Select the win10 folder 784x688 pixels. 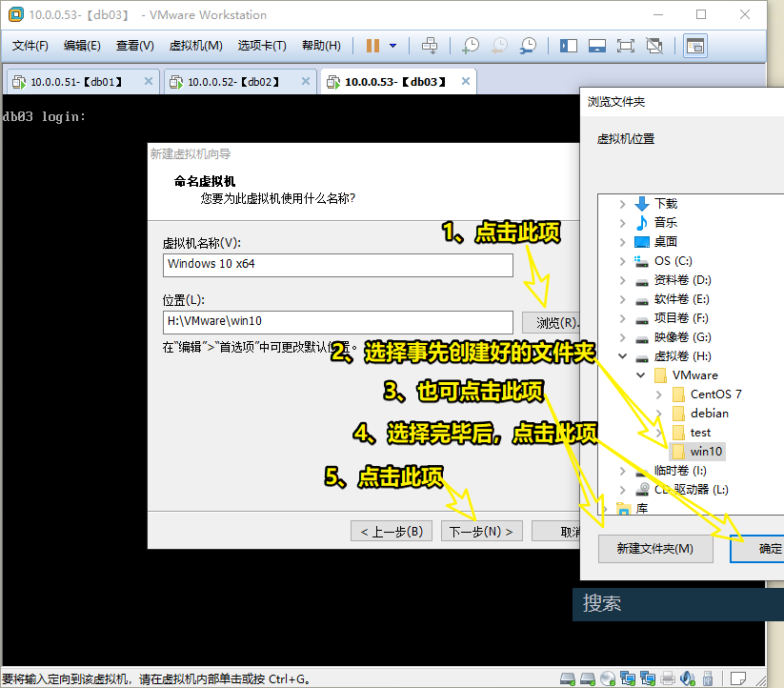click(706, 452)
